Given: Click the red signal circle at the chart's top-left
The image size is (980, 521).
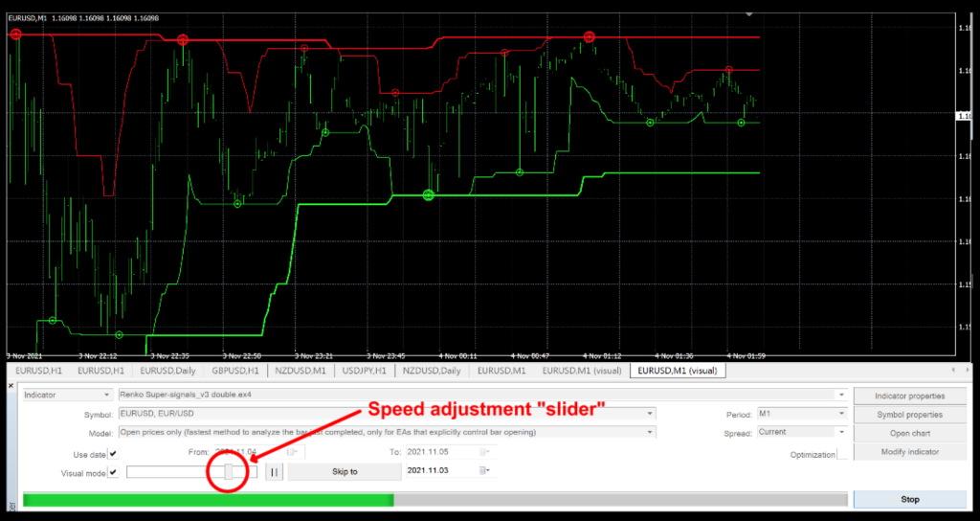Looking at the screenshot, I should point(15,34).
